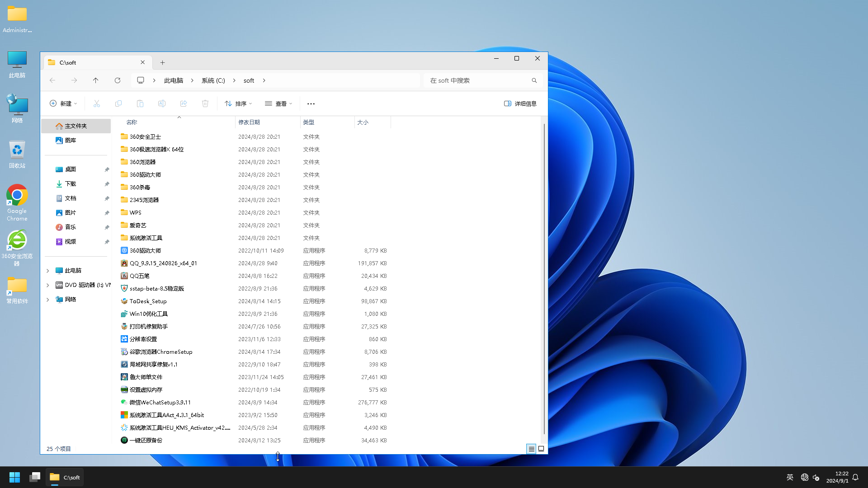Click the PC monitor icon in address bar
The image size is (868, 488).
tap(141, 80)
